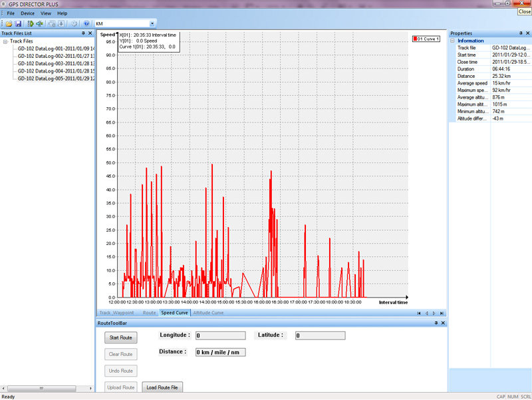Click the red Curve 1 legend swatch
This screenshot has height=400, width=532.
[415, 39]
